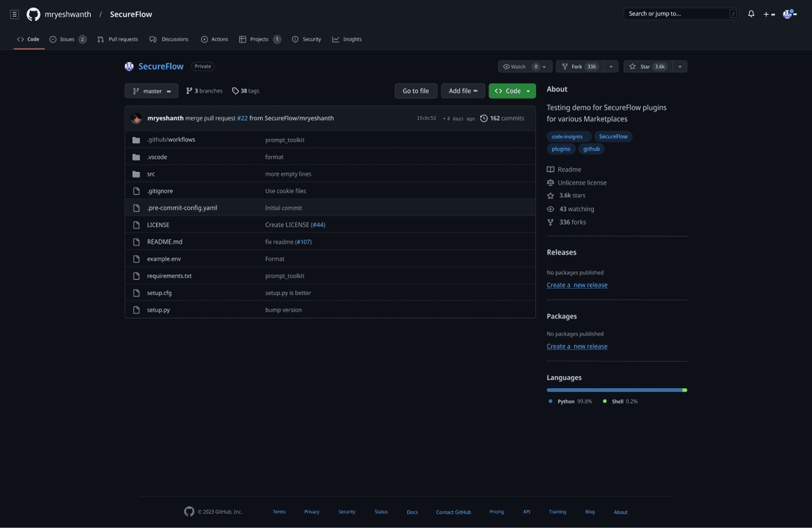This screenshot has width=812, height=528.
Task: Expand the Star lists dropdown arrow
Action: coord(680,67)
